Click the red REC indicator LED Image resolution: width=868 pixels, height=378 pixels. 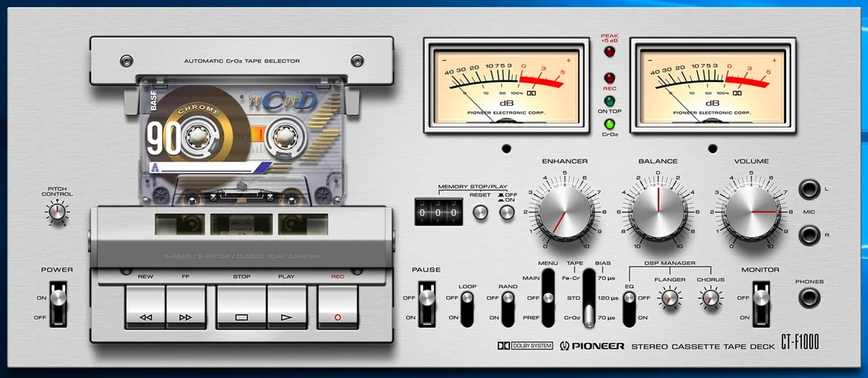(x=610, y=77)
